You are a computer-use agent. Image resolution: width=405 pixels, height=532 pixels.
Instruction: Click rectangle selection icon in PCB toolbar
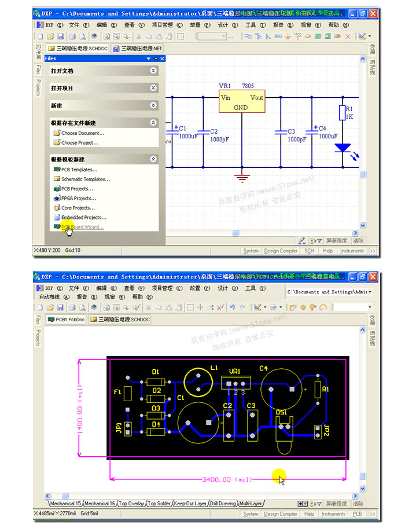point(190,307)
